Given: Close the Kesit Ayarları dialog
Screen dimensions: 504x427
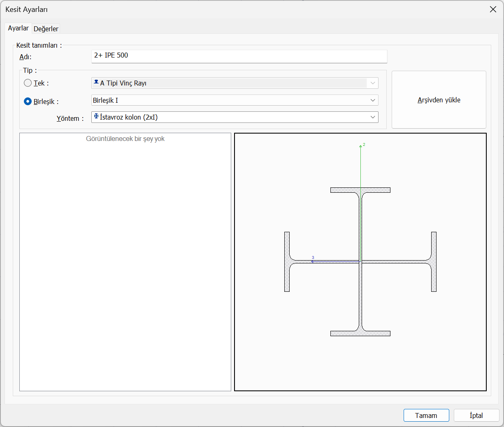Looking at the screenshot, I should click(x=493, y=9).
